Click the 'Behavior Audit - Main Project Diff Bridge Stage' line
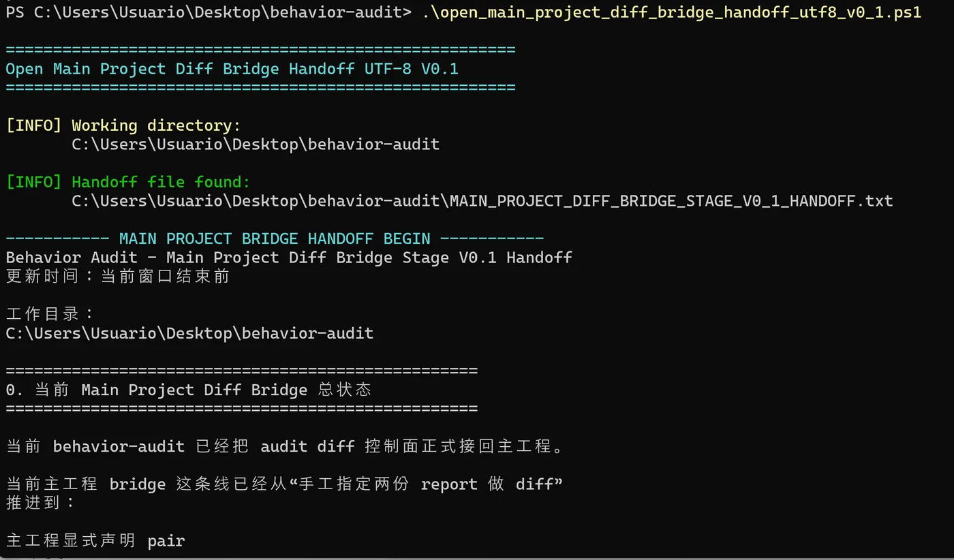 point(289,258)
